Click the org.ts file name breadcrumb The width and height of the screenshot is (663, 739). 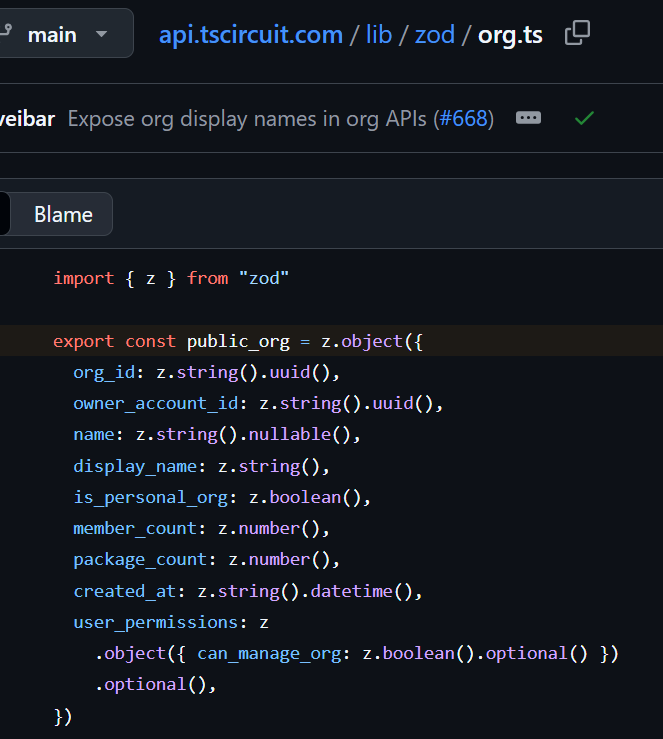[510, 36]
